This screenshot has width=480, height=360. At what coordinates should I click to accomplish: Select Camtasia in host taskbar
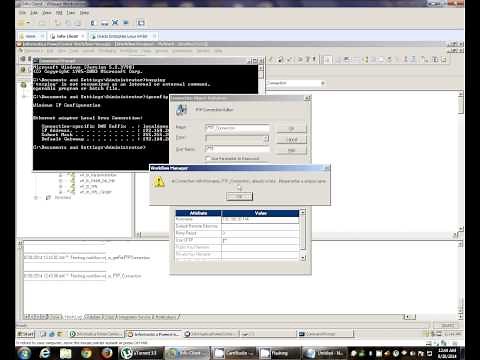coord(233,353)
